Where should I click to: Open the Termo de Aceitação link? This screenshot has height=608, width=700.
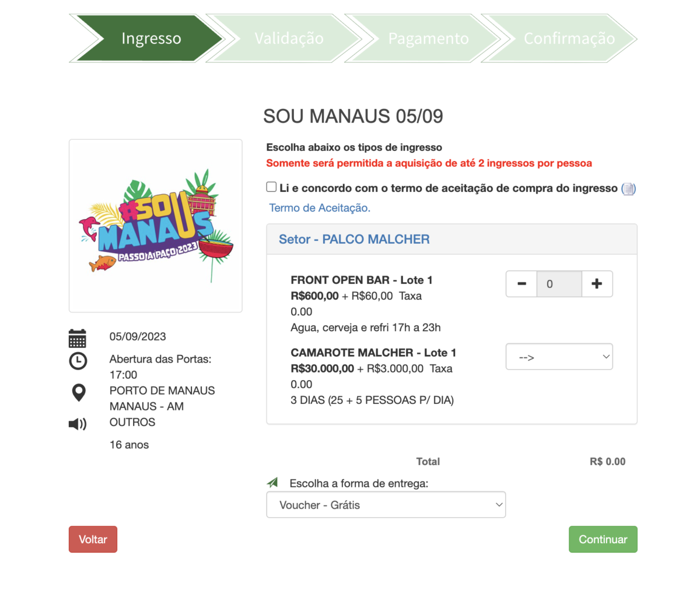point(320,208)
